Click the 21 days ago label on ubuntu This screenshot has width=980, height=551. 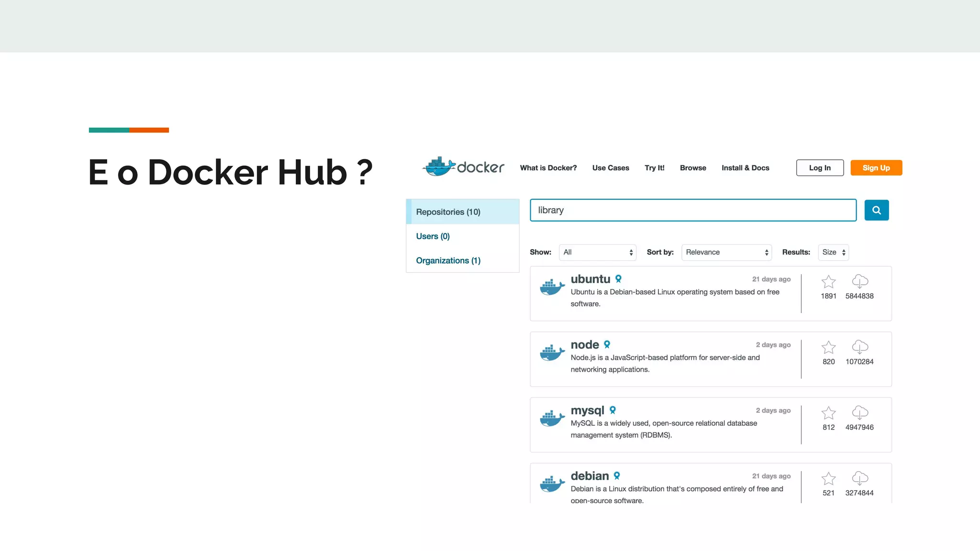click(x=771, y=279)
